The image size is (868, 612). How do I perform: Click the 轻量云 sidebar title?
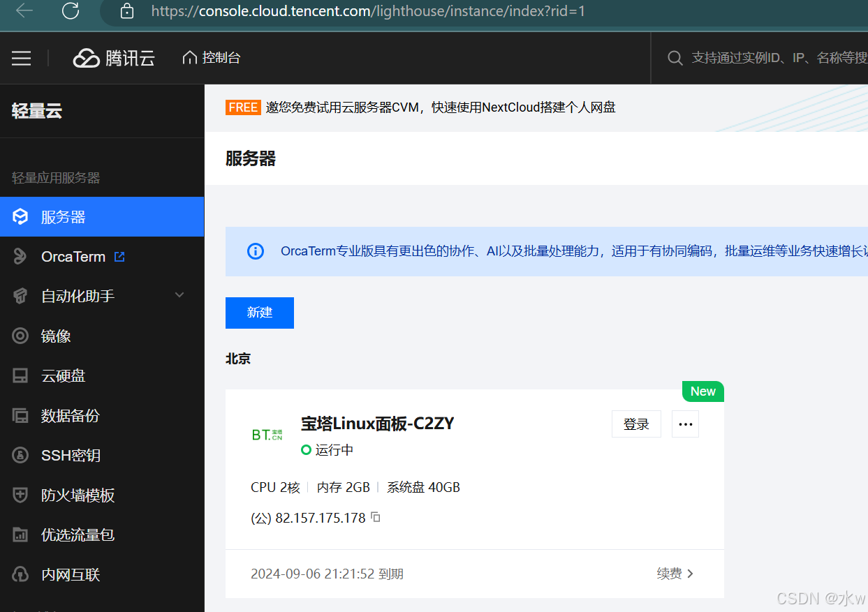coord(37,111)
